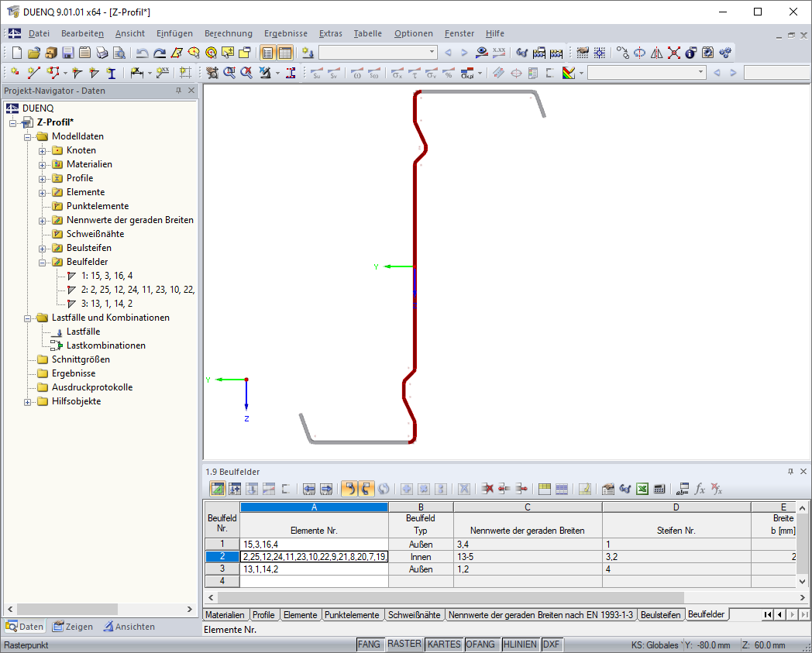The image size is (812, 653).
Task: Select Lastkombinationen in the navigator
Action: tap(105, 345)
